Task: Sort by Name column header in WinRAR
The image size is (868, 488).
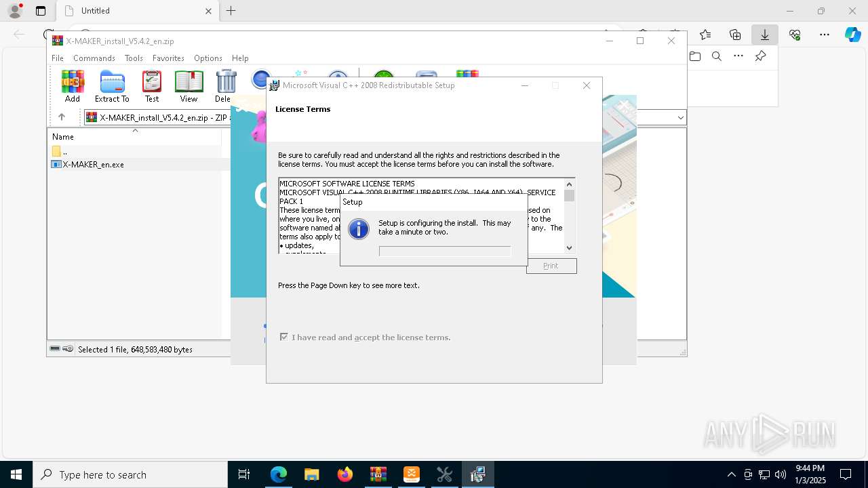Action: [x=134, y=136]
